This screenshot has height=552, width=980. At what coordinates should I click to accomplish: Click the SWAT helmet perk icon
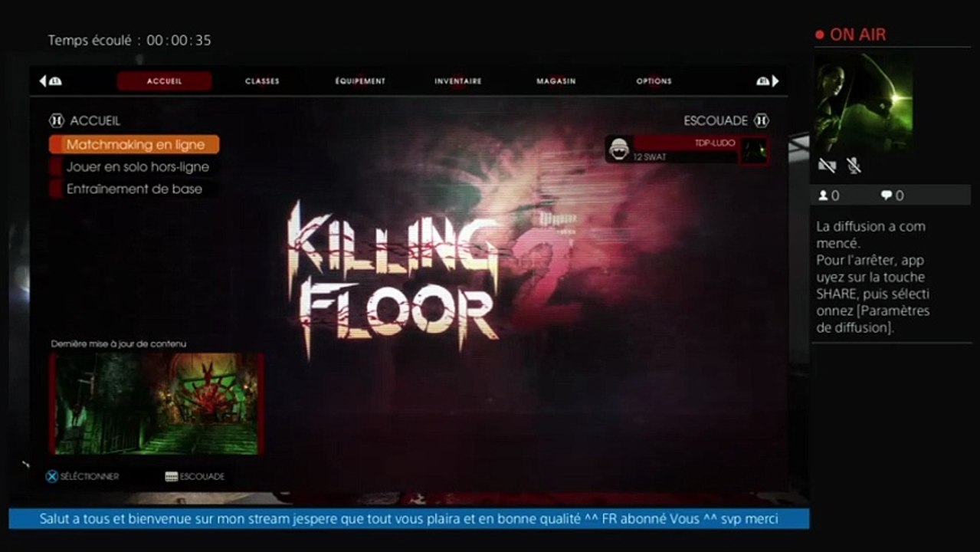(x=619, y=150)
